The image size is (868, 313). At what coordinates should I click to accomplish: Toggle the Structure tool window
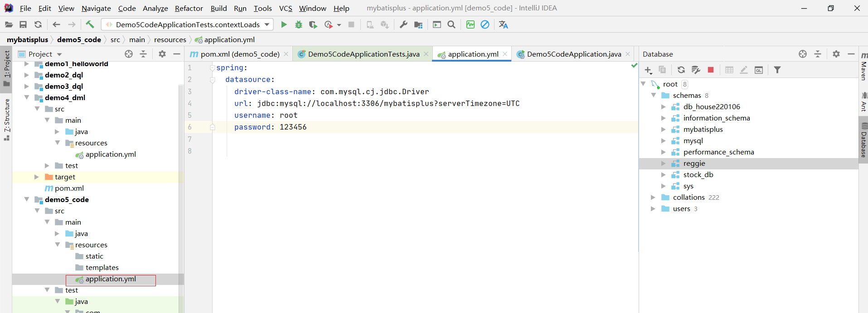click(x=7, y=120)
